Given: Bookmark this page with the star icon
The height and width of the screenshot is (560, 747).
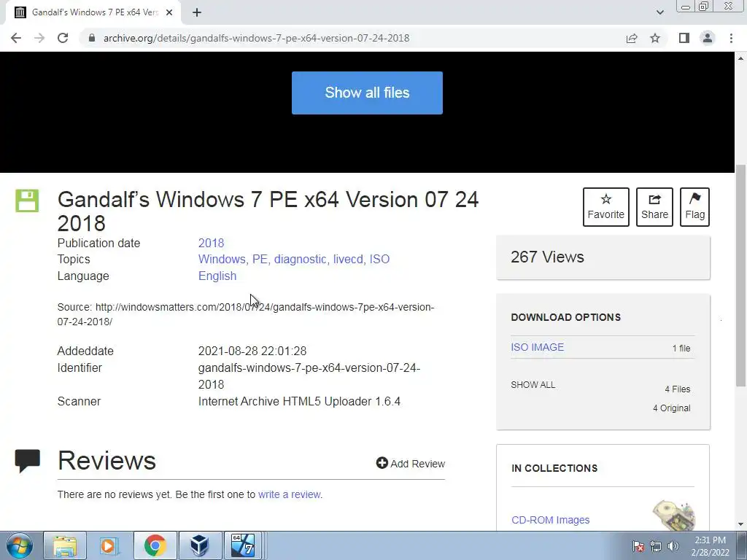Looking at the screenshot, I should pyautogui.click(x=655, y=38).
